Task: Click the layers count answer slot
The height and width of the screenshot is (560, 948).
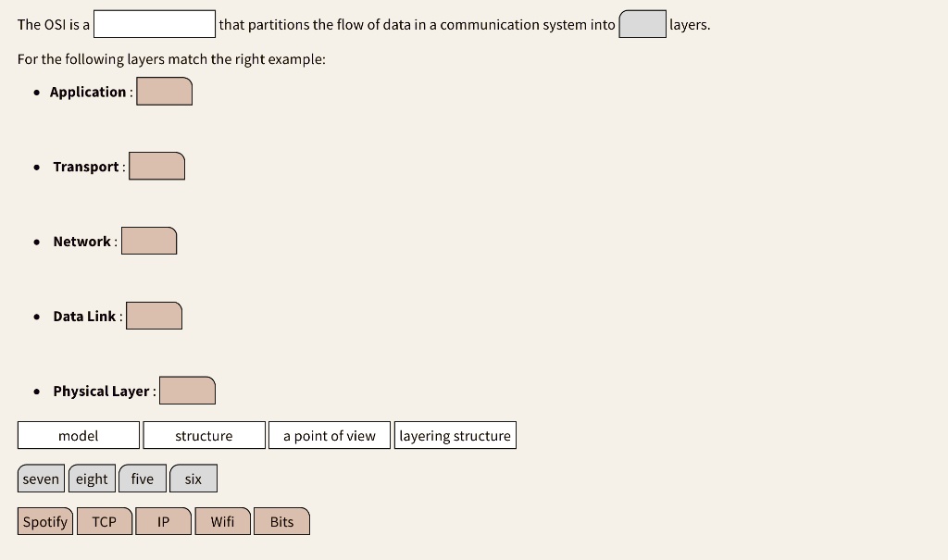Action: tap(642, 23)
